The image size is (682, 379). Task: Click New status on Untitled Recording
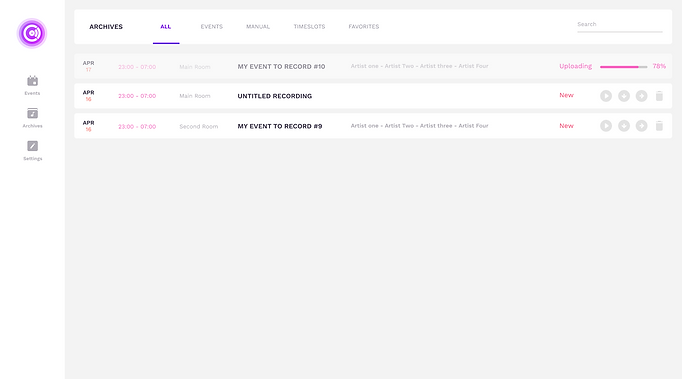(566, 95)
